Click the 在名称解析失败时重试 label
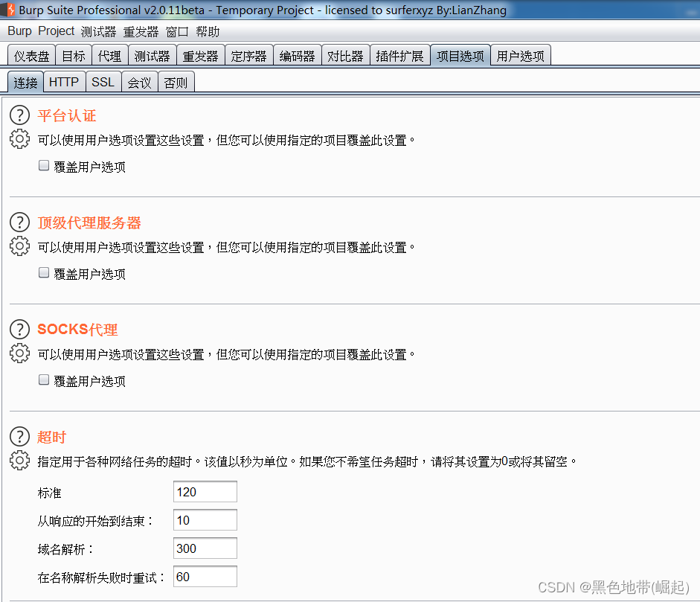This screenshot has width=700, height=602. click(101, 577)
